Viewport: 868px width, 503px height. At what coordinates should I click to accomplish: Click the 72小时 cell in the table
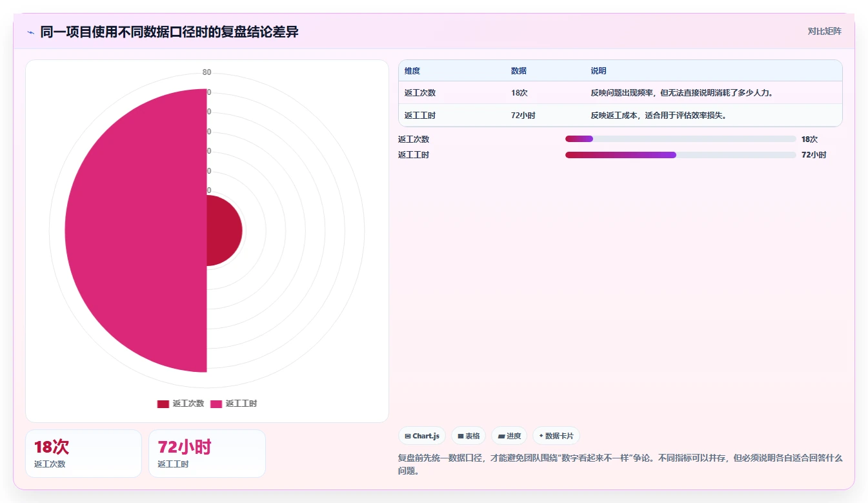coord(523,116)
